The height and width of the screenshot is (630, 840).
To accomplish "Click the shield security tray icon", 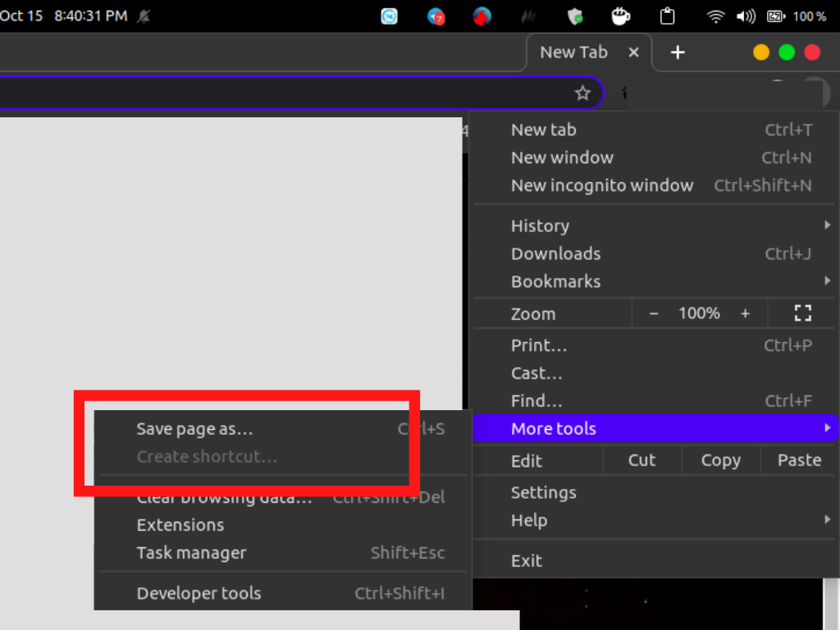I will (575, 16).
